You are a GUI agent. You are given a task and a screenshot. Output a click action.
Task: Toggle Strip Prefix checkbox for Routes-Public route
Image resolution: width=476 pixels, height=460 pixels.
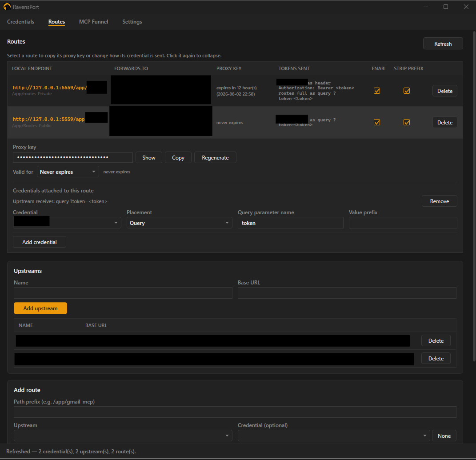[407, 122]
